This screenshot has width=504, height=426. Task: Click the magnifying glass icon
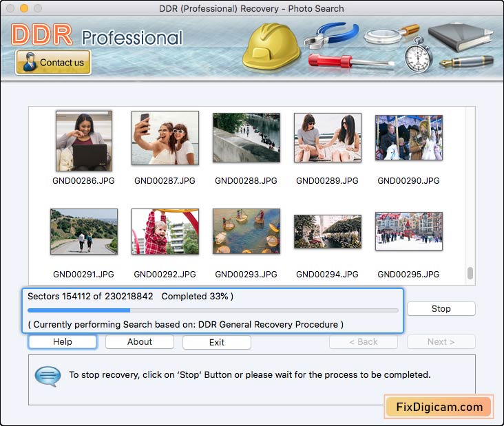pyautogui.click(x=391, y=34)
